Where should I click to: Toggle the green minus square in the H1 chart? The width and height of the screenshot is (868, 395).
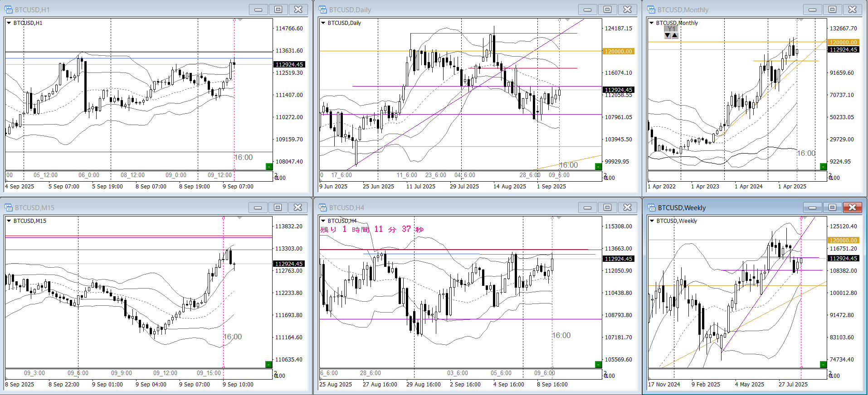tap(269, 167)
